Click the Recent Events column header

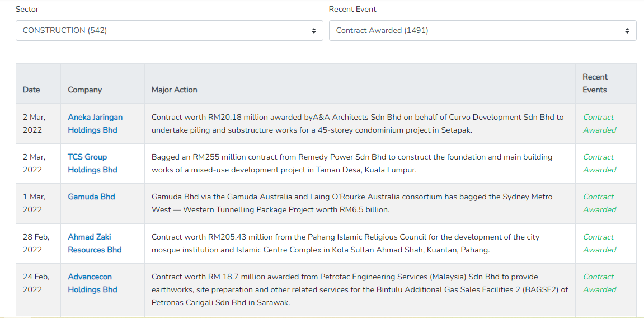pyautogui.click(x=595, y=83)
